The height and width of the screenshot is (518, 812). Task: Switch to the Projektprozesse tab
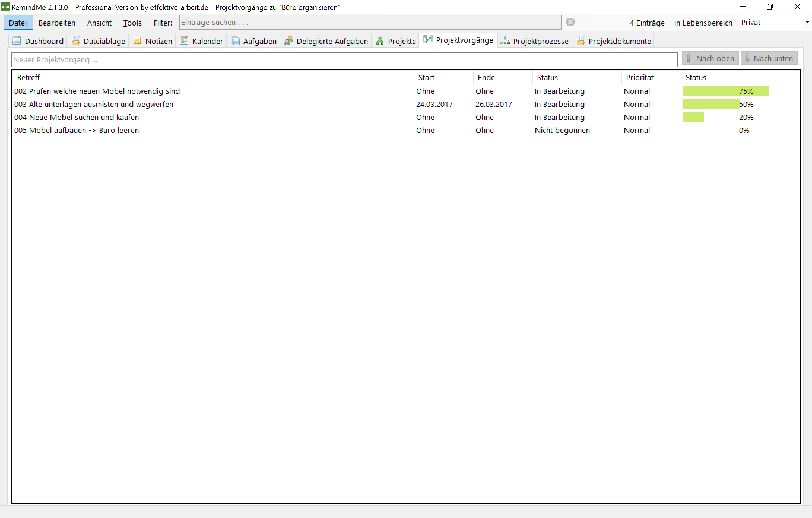point(535,41)
